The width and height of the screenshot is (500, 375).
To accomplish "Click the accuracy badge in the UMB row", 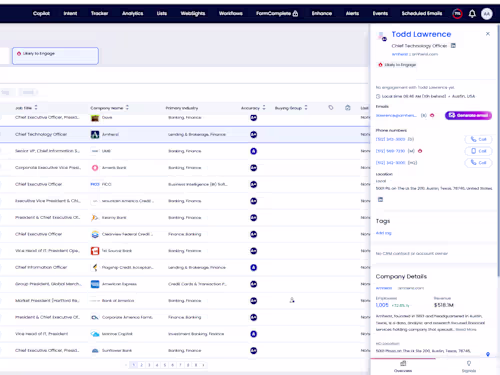I will click(x=254, y=151).
